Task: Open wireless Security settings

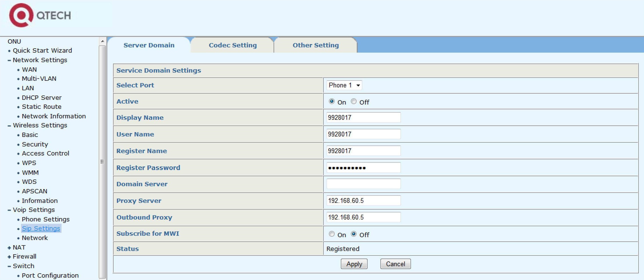Action: point(35,145)
